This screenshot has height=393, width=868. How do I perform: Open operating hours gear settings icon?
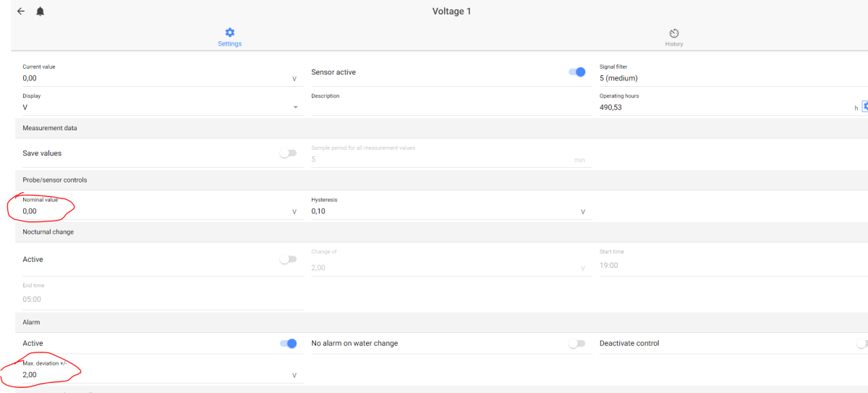click(x=865, y=106)
